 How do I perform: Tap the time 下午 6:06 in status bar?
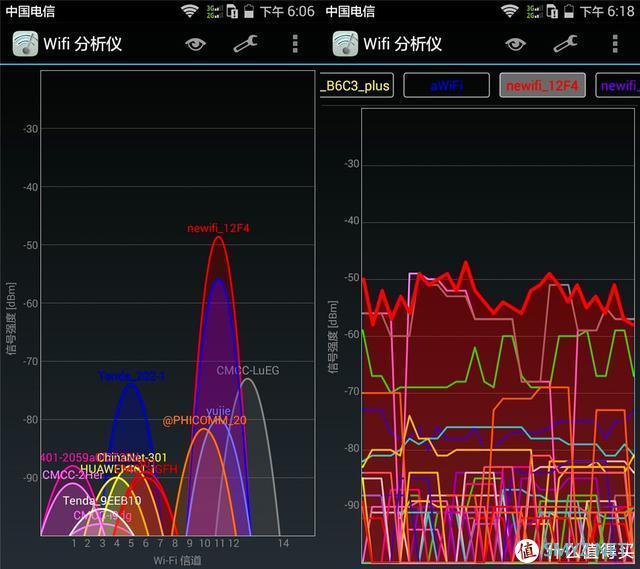pyautogui.click(x=287, y=11)
